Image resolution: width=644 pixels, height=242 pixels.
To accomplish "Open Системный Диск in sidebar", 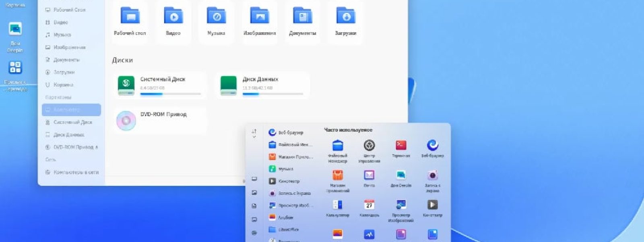I will pos(71,122).
